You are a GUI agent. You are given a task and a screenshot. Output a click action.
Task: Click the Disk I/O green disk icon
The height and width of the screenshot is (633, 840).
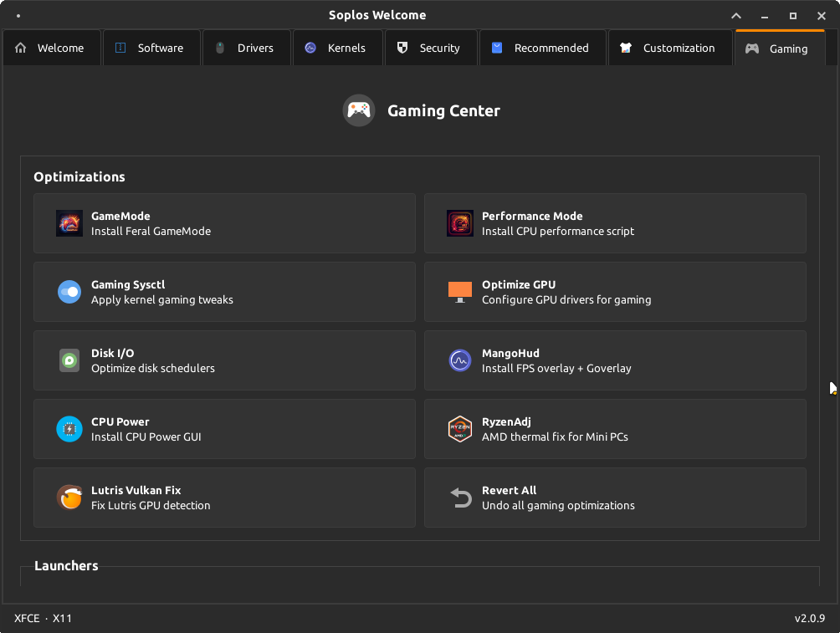click(x=69, y=360)
